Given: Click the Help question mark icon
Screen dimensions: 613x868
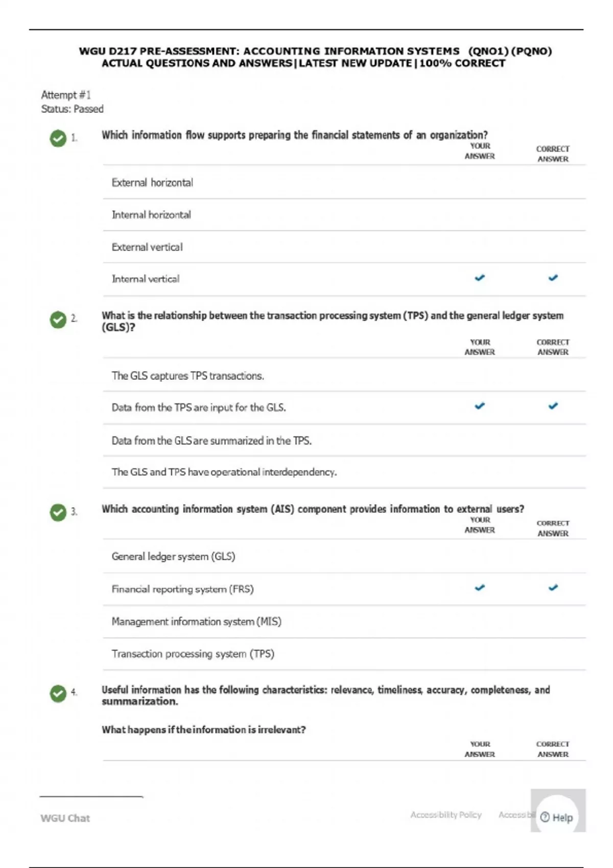Looking at the screenshot, I should 545,817.
